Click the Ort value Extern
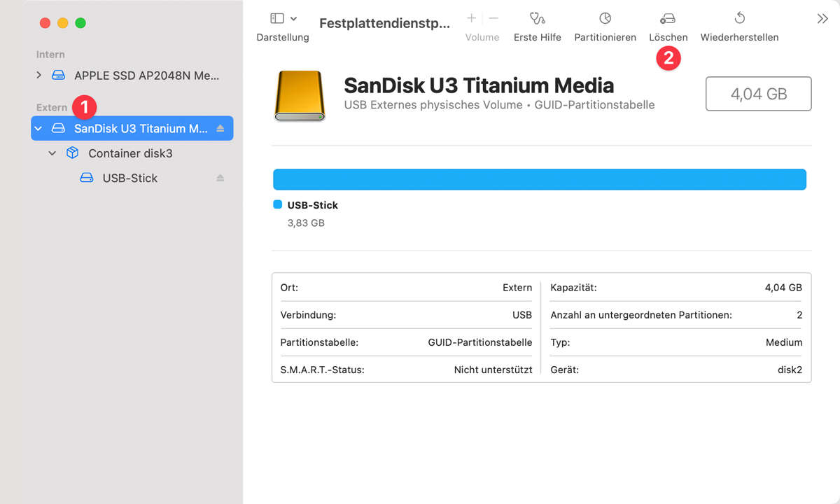Viewport: 840px width, 504px height. [517, 288]
